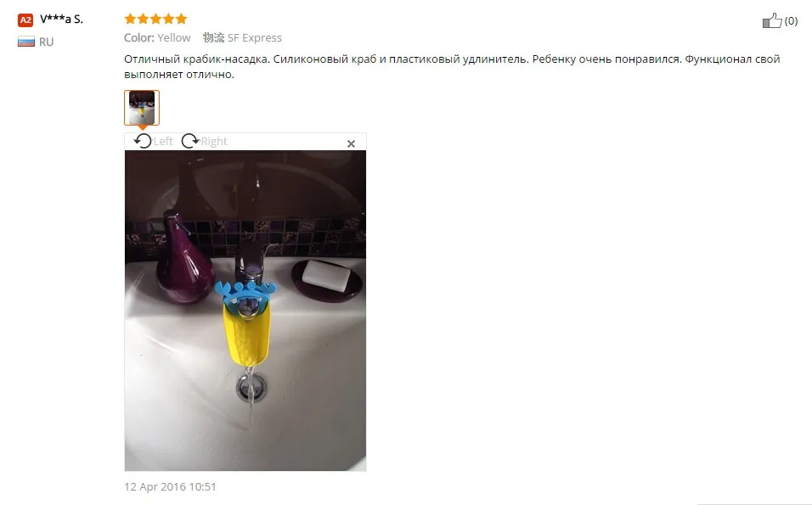Click the Color: Yellow text
Image resolution: width=812 pixels, height=505 pixels.
pos(157,38)
